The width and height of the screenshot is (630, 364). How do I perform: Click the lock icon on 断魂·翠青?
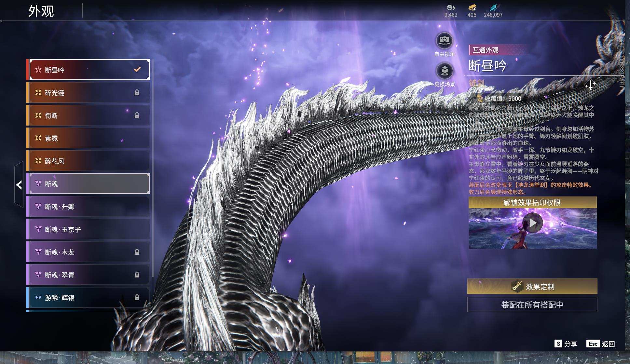(x=137, y=275)
